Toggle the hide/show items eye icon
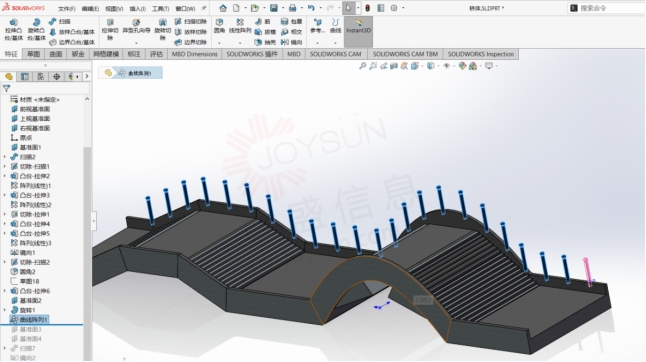 447,66
